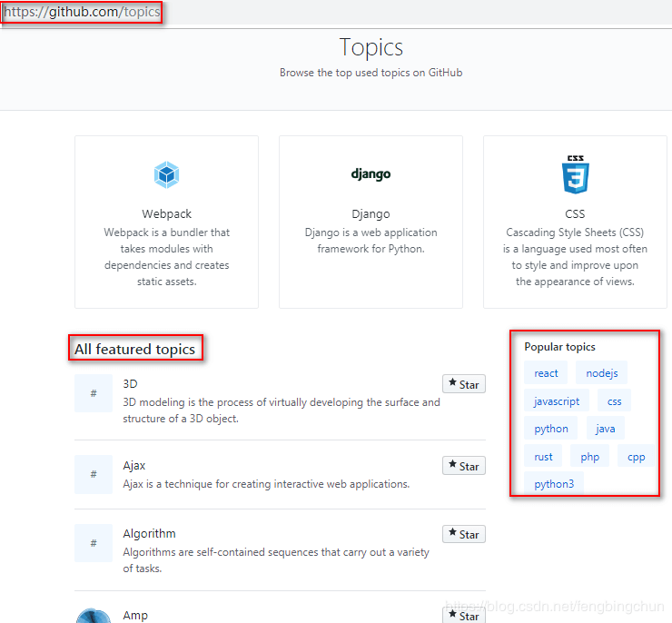The height and width of the screenshot is (623, 672).
Task: Open the python popular topic tag
Action: tap(550, 428)
